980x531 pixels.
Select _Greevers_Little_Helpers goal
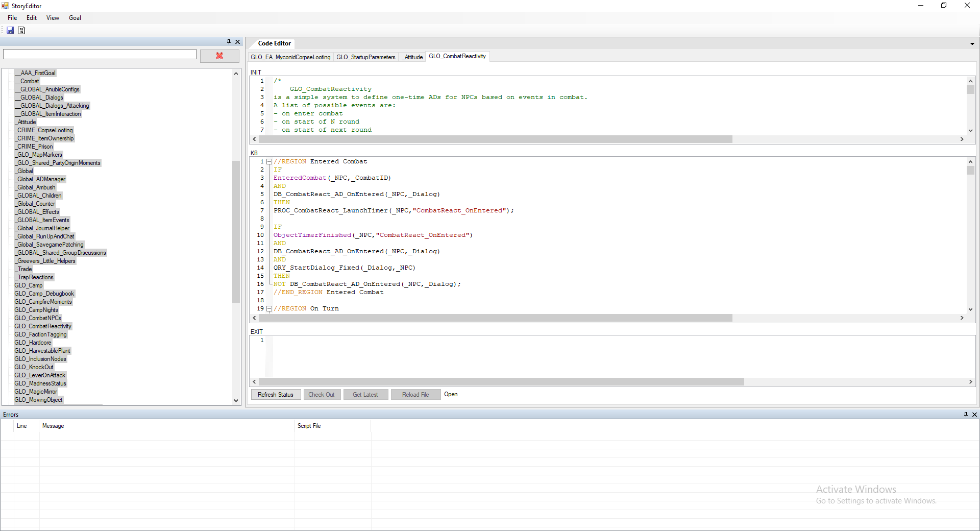click(45, 261)
